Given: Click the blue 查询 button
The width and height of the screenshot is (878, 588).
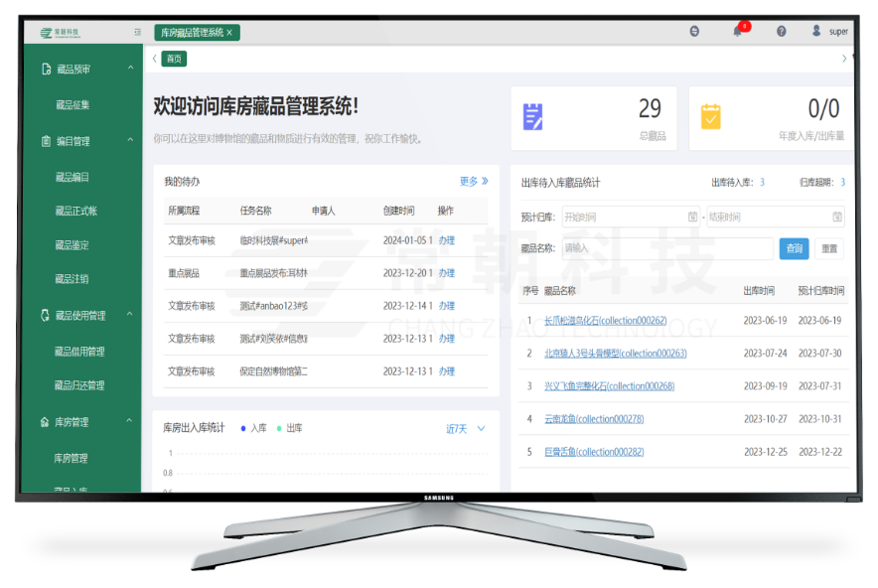Looking at the screenshot, I should pos(794,248).
